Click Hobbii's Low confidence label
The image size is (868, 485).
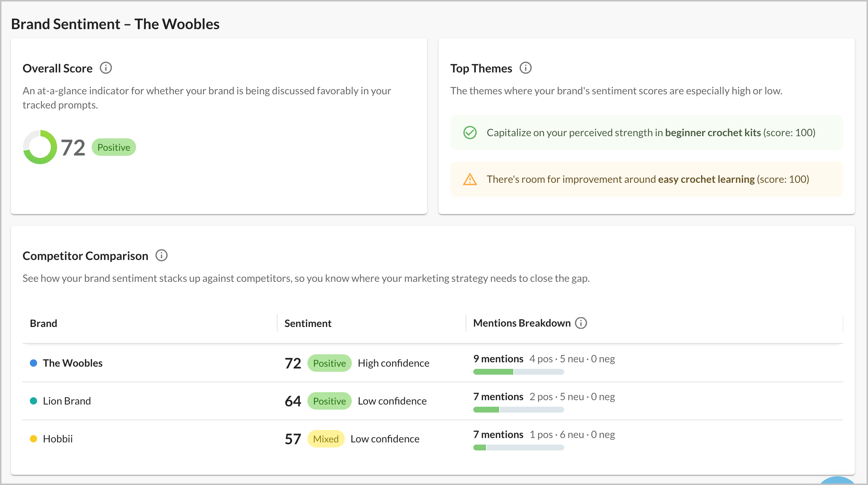click(385, 439)
